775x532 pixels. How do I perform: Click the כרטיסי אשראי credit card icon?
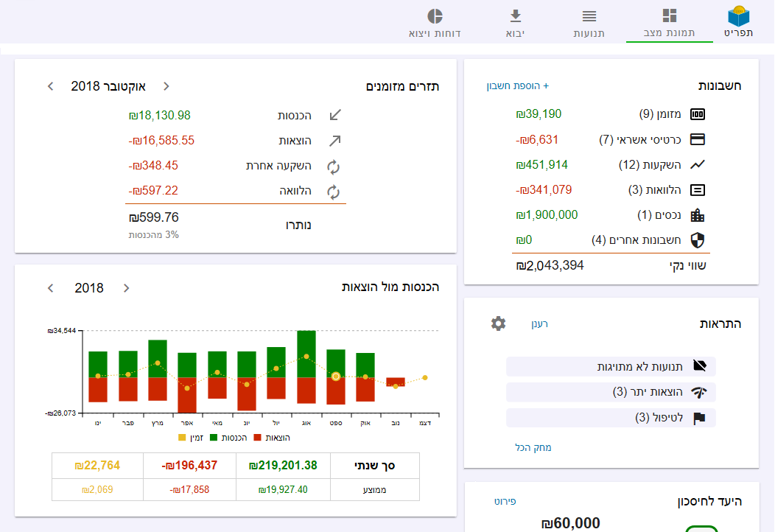(697, 139)
